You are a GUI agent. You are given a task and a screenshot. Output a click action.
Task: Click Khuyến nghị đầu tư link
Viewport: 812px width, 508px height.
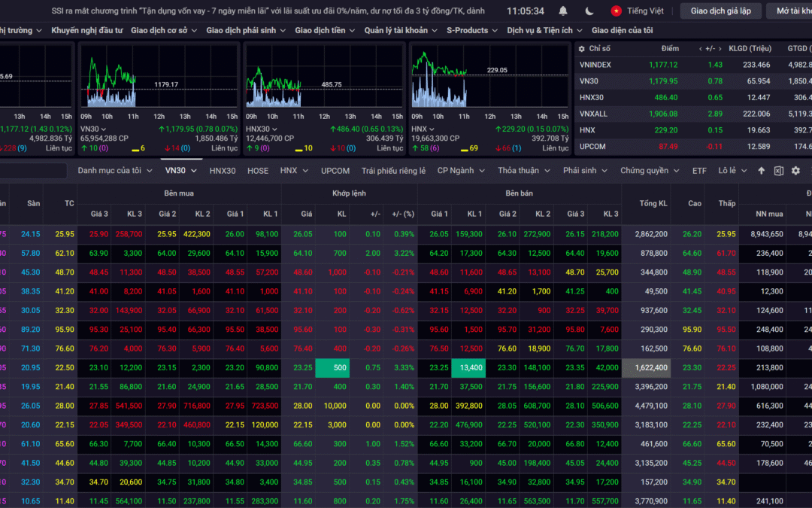pyautogui.click(x=86, y=30)
